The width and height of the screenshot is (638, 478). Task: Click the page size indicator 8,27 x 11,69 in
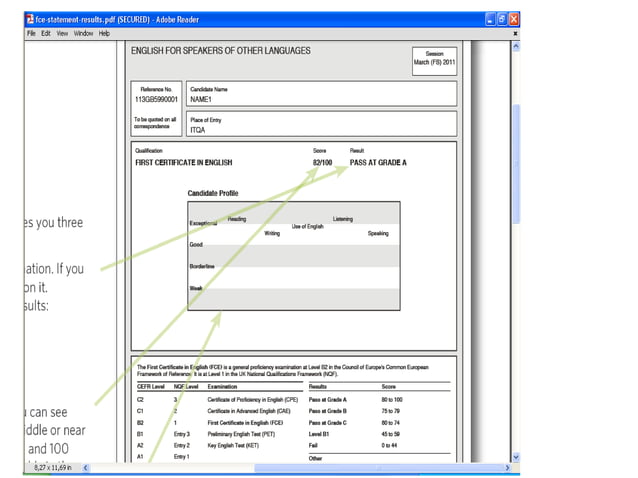tap(53, 467)
